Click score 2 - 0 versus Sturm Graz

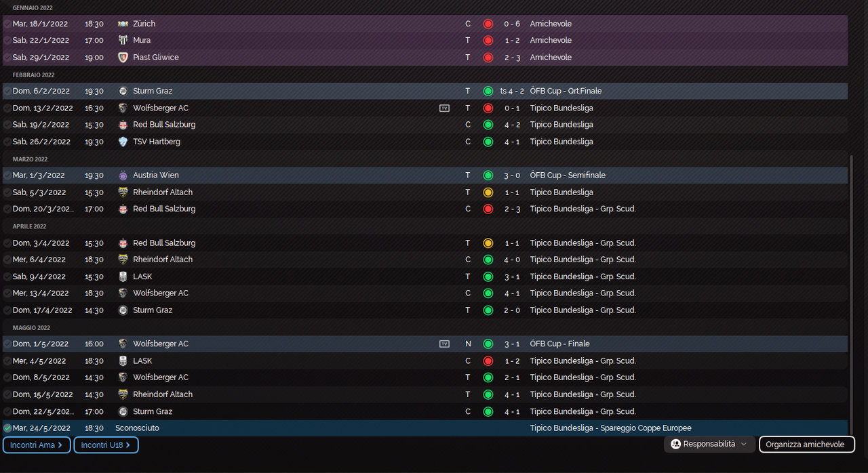(x=513, y=310)
